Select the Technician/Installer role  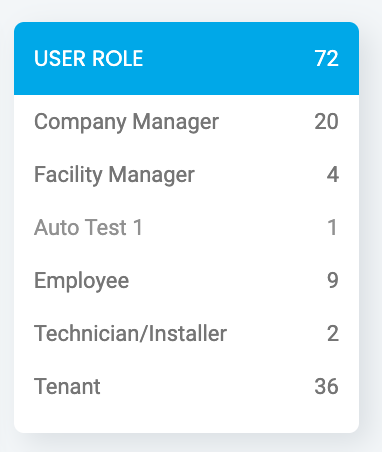coord(130,333)
